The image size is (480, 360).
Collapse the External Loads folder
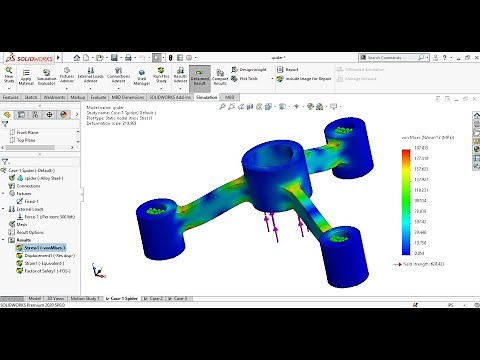(x=3, y=209)
